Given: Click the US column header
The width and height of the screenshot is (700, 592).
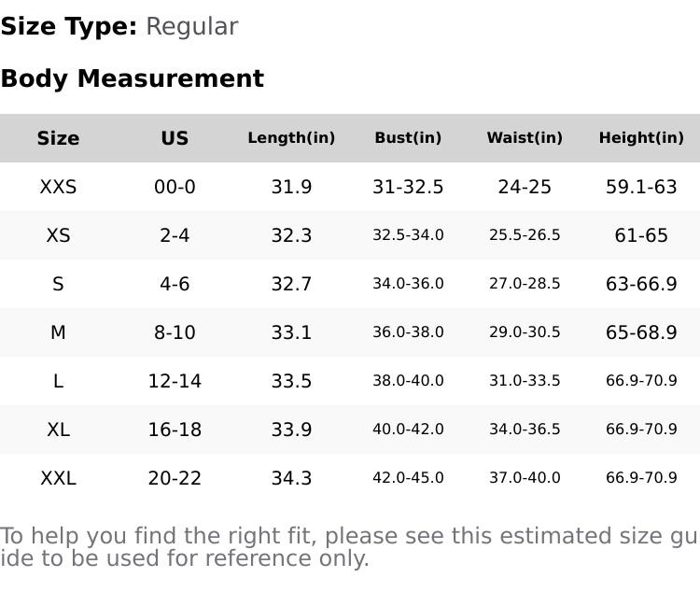Looking at the screenshot, I should coord(175,138).
